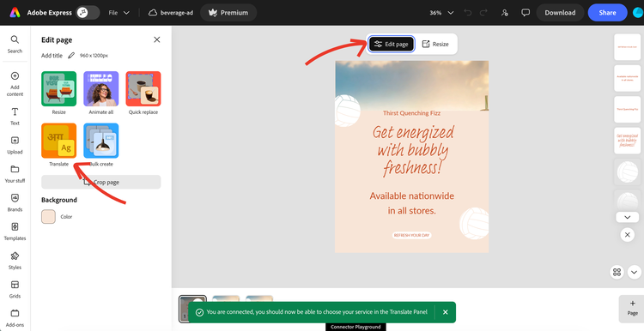Click the Add title text

click(52, 56)
